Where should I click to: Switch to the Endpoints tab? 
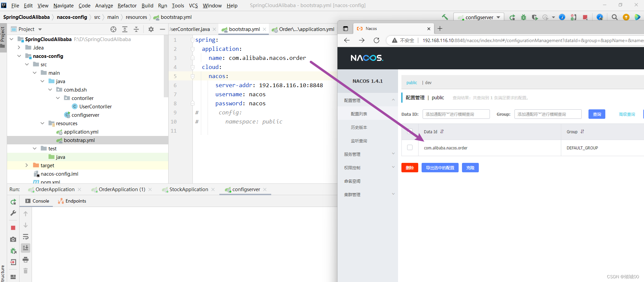pyautogui.click(x=72, y=201)
